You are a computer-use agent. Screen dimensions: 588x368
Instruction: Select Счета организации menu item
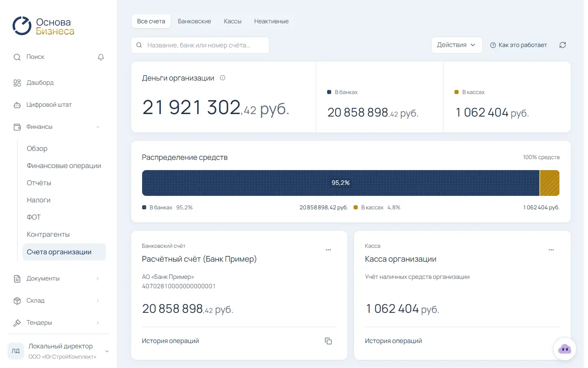coord(64,252)
